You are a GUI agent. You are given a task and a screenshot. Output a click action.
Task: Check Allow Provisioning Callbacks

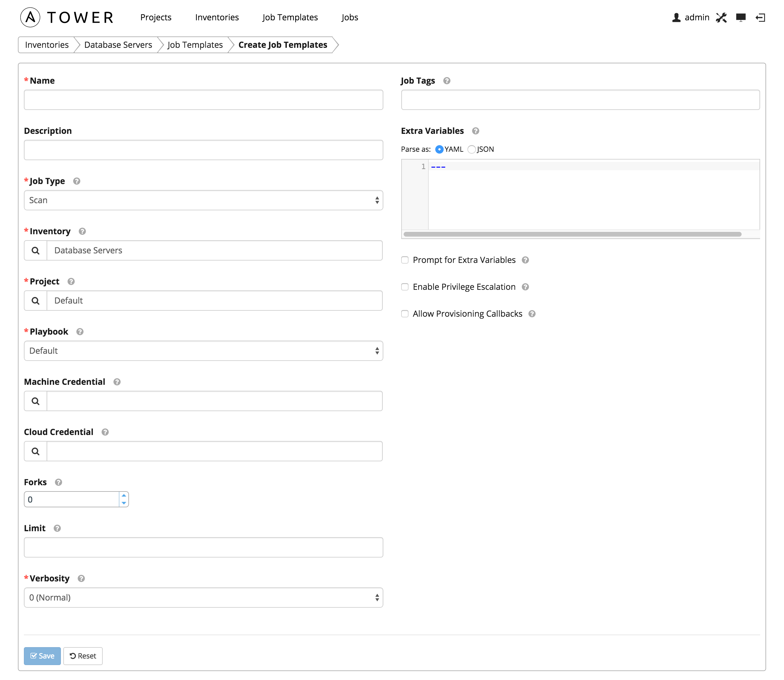(405, 314)
